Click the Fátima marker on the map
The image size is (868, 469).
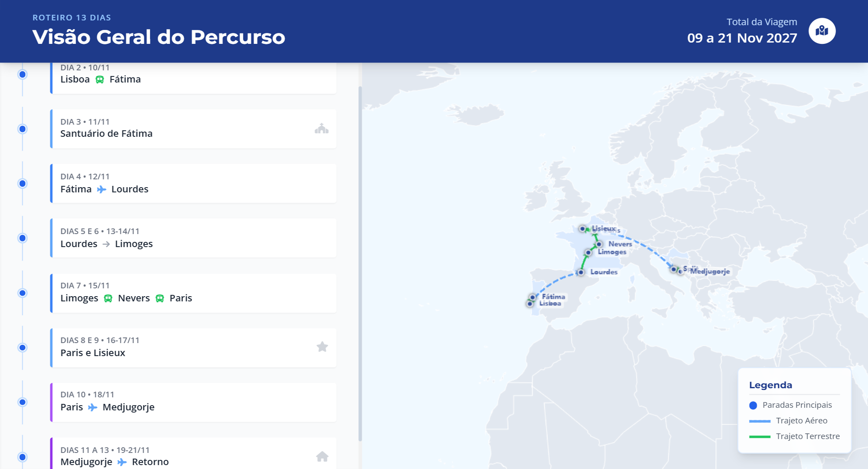click(533, 297)
